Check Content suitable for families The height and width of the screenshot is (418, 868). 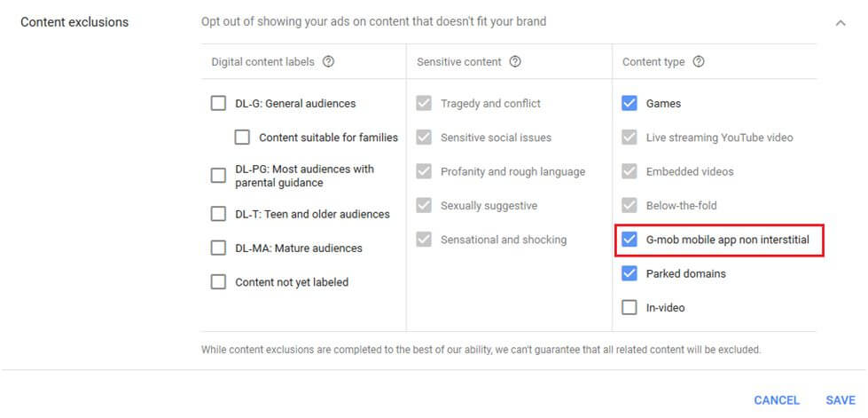click(243, 138)
